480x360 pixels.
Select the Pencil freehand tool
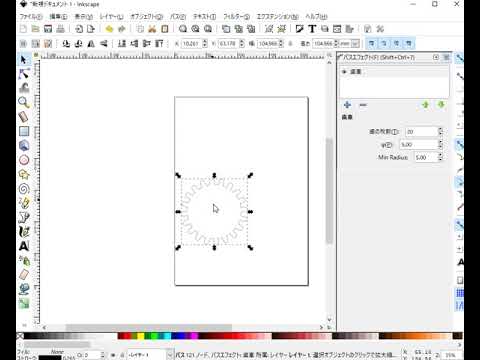[24, 203]
